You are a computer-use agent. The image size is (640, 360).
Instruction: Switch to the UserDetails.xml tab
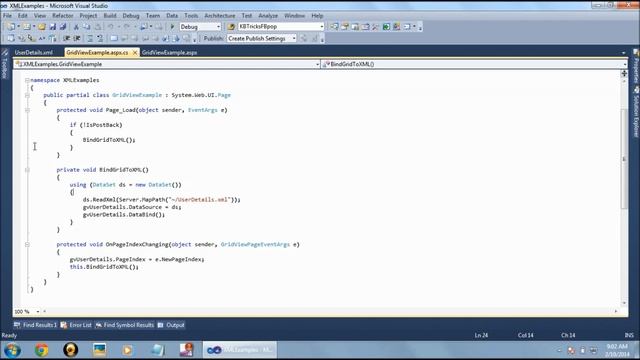click(x=34, y=53)
